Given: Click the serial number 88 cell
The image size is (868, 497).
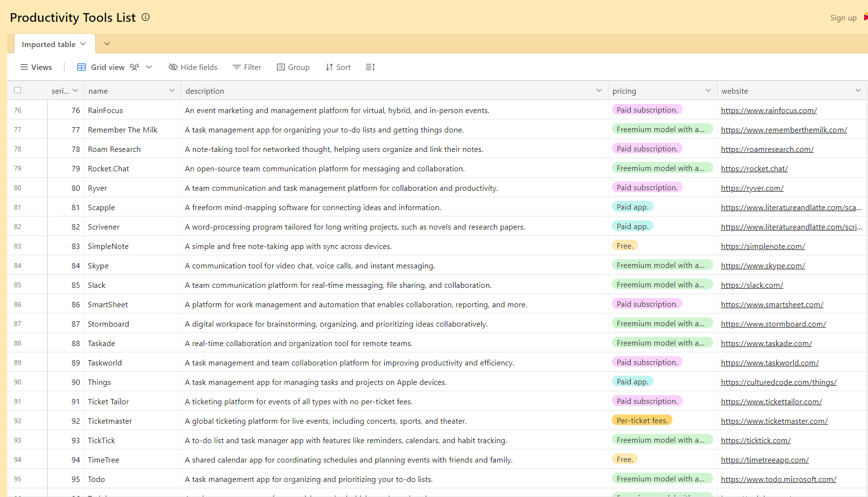Looking at the screenshot, I should [66, 343].
